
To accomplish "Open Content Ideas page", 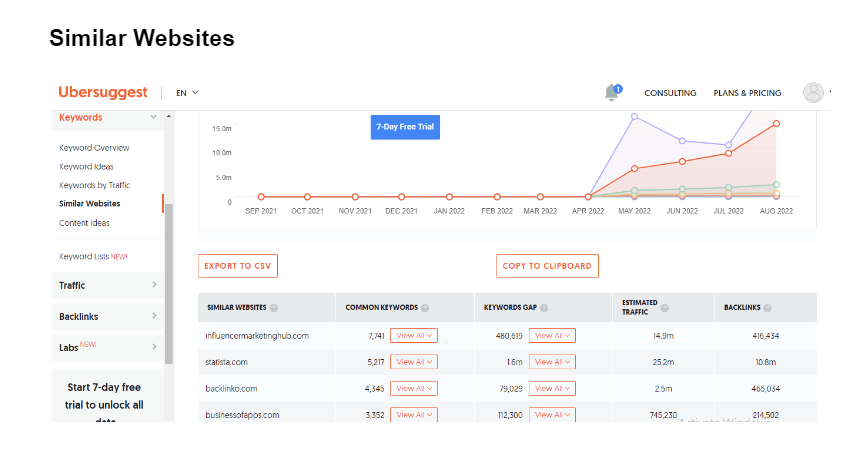I will click(84, 223).
